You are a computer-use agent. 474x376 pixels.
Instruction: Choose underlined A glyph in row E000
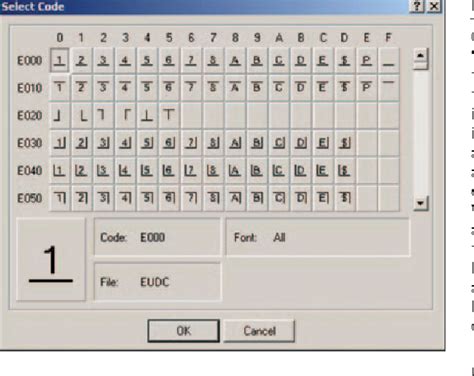(x=235, y=60)
